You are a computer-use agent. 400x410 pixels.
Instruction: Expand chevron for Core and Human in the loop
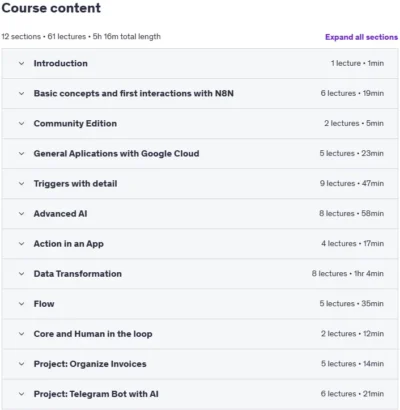(x=21, y=334)
